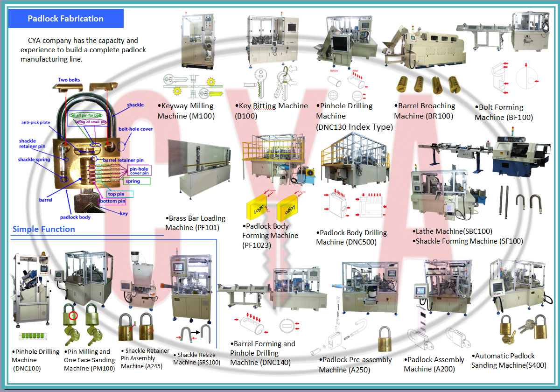Select the four brass barrels image
Viewport: 560px width, 392px height.
[x=426, y=85]
